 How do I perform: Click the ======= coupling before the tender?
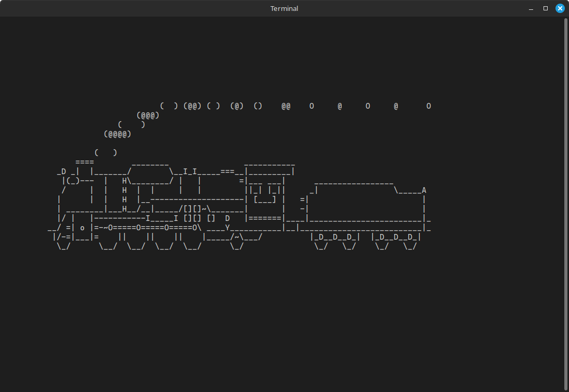[265, 218]
